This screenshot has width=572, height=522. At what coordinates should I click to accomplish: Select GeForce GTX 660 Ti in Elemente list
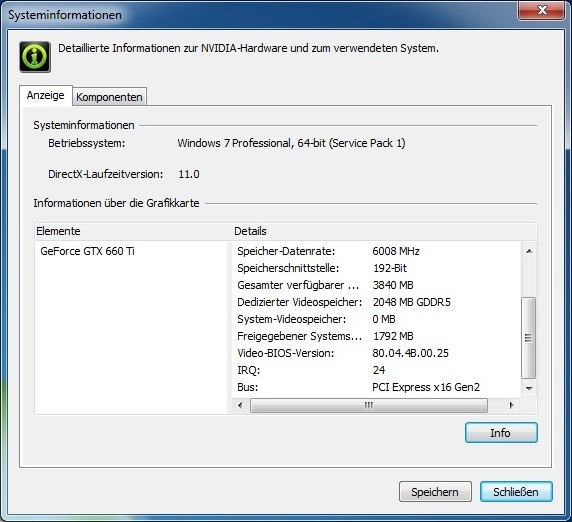(88, 251)
